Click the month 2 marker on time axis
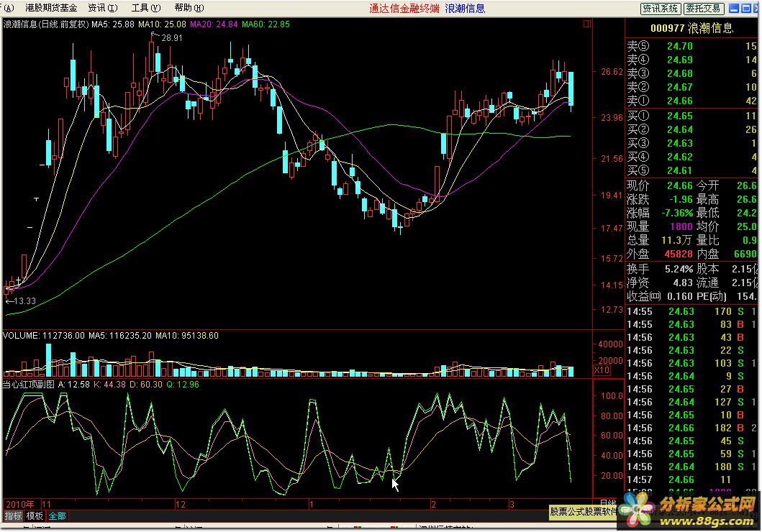Viewport: 762px width, 532px height. 433,505
